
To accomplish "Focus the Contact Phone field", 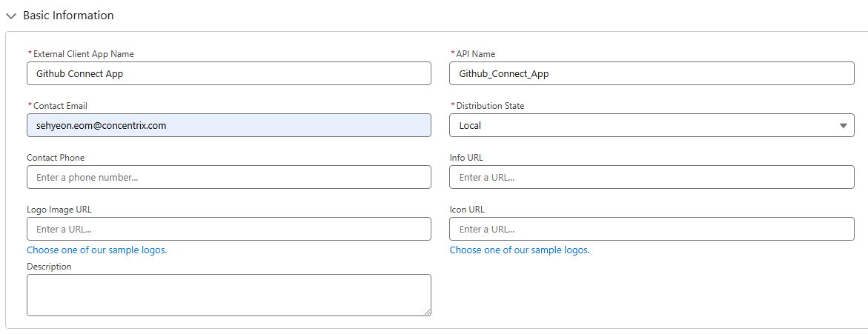I will pos(228,177).
